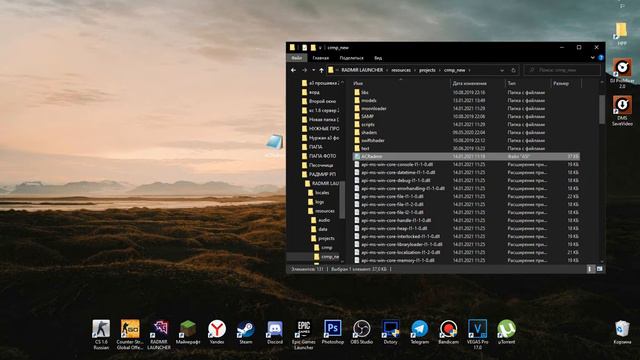
Task: Sort by Имя column header
Action: coord(401,83)
